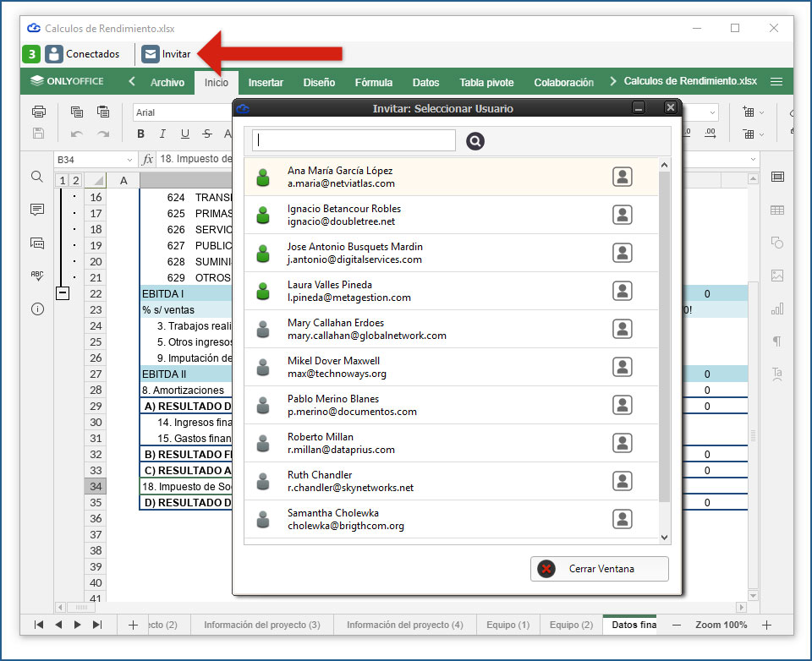Open the Arial font name box
This screenshot has height=661, width=812.
point(182,112)
